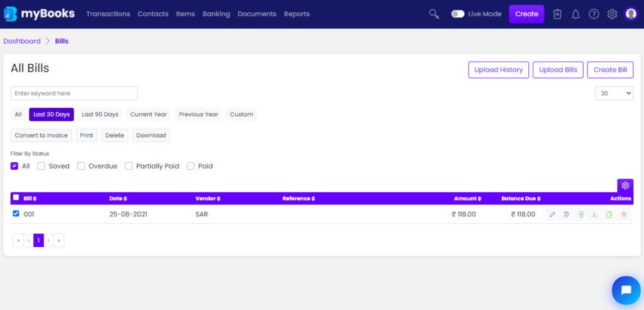Click the Delete bulk action button
Screen dimensions: 644x310
(114, 135)
